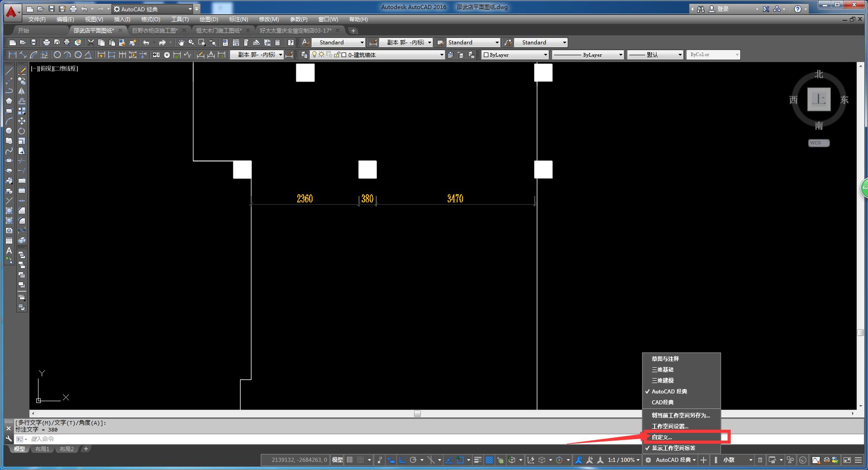Open the workspace dropdown AutoCAD 经典 in title bar
This screenshot has width=868, height=470.
153,9
